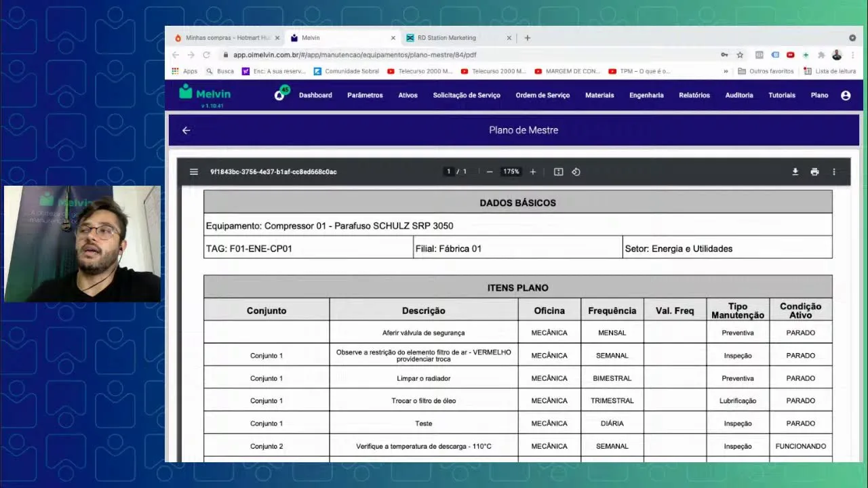The height and width of the screenshot is (488, 868).
Task: Open the Relatórios menu
Action: [x=694, y=96]
